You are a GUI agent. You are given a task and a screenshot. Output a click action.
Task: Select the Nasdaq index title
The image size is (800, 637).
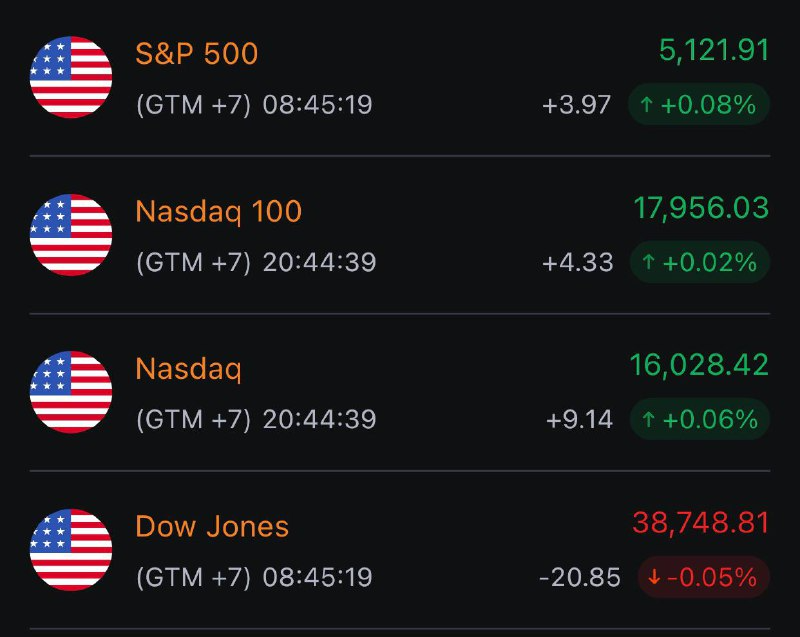[x=189, y=369]
